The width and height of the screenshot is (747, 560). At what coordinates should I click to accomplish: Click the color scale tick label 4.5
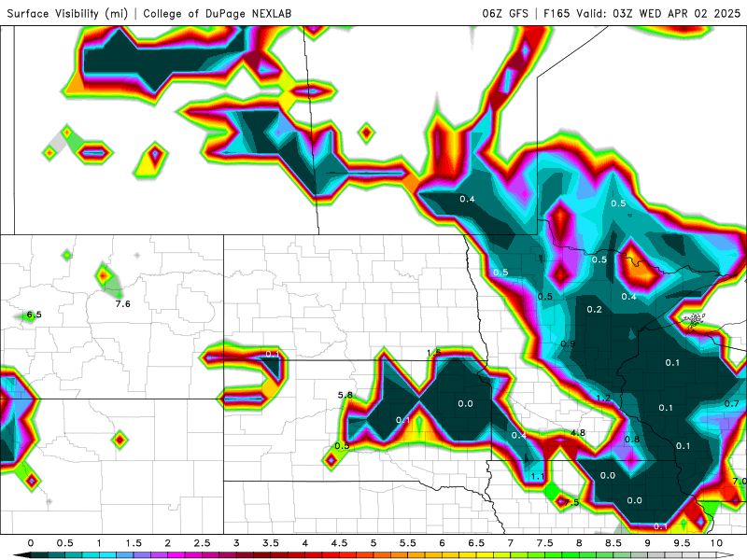coord(339,543)
